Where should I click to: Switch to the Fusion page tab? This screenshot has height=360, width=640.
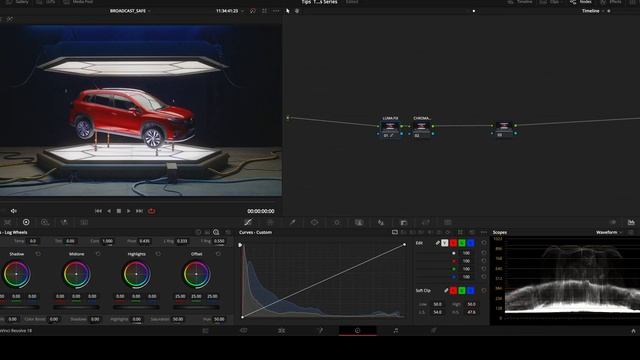(320, 331)
